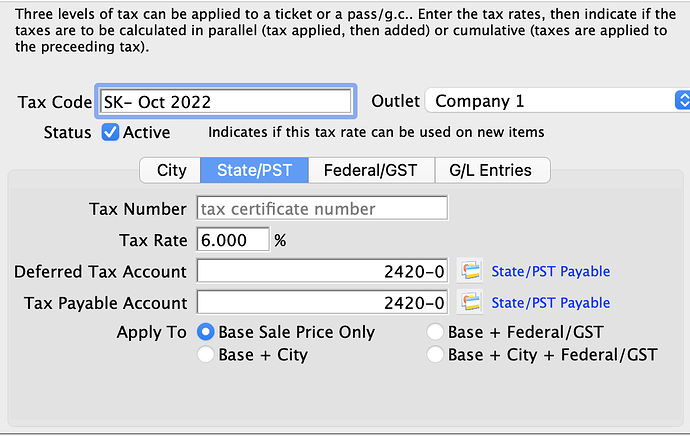Click the Tax Rate percentage field

[233, 240]
